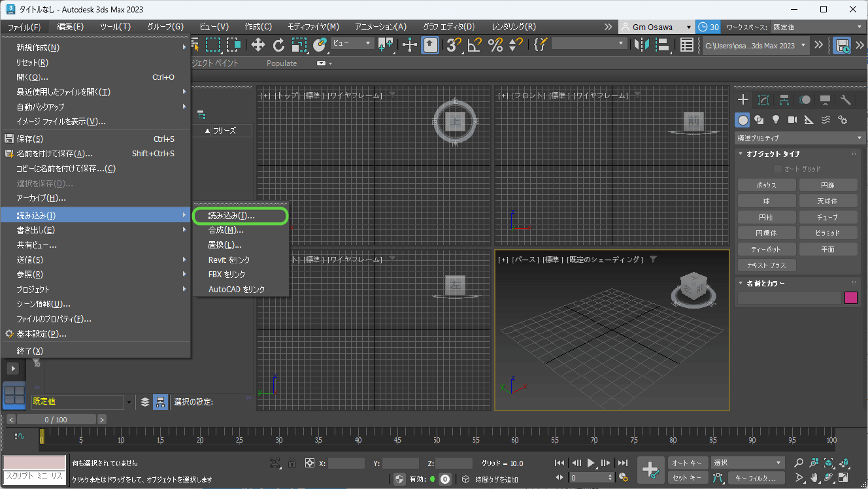Open the 書き出し(E) menu entry
868x489 pixels.
click(35, 230)
